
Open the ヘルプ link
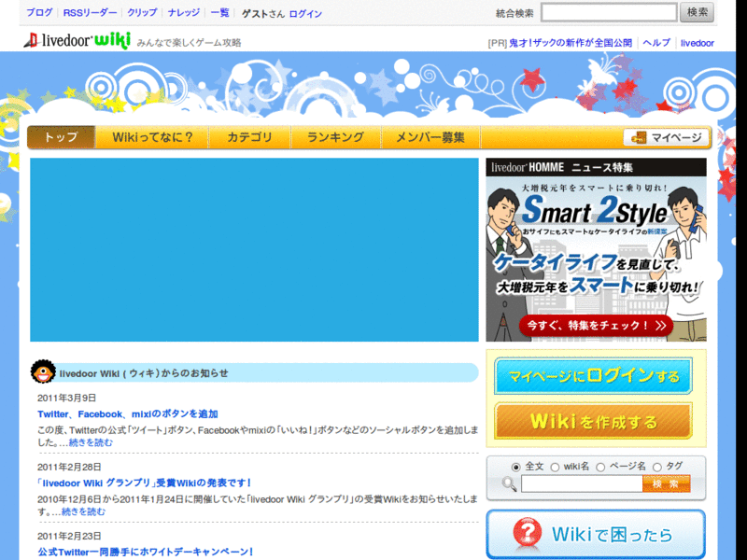click(656, 43)
